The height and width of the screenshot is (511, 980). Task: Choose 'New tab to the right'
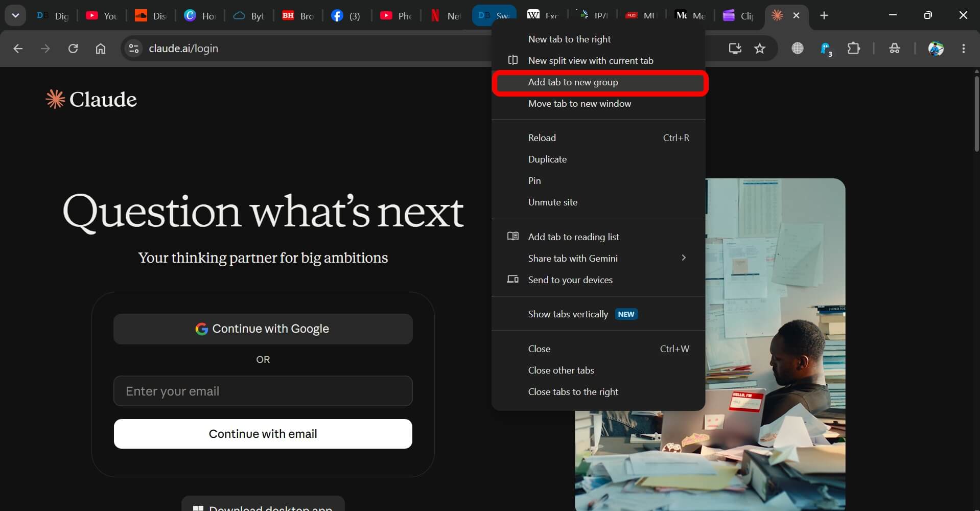598,39
